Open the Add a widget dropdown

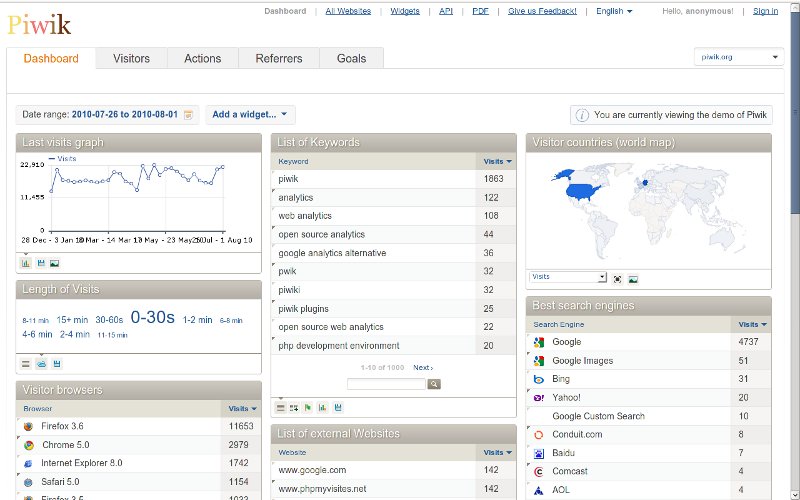(x=250, y=115)
